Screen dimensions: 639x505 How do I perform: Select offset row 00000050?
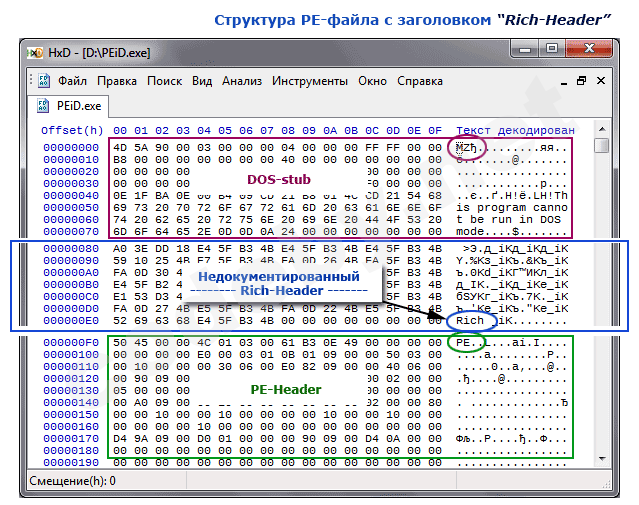(x=71, y=207)
